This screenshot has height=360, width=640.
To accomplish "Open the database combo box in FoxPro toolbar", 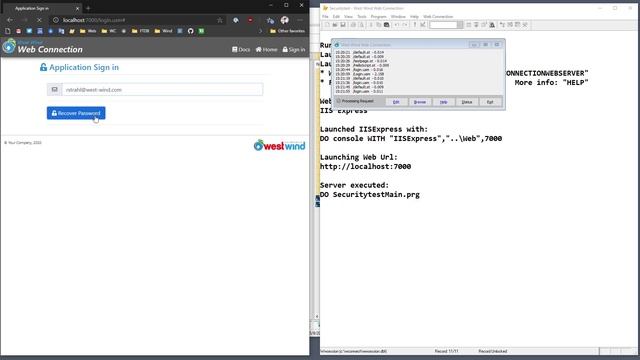I will [446, 25].
